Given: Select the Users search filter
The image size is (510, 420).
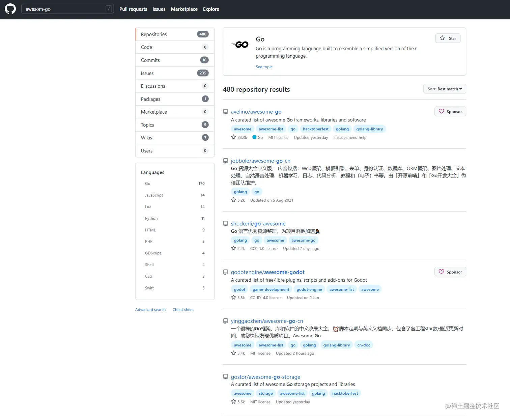Looking at the screenshot, I should pyautogui.click(x=175, y=151).
